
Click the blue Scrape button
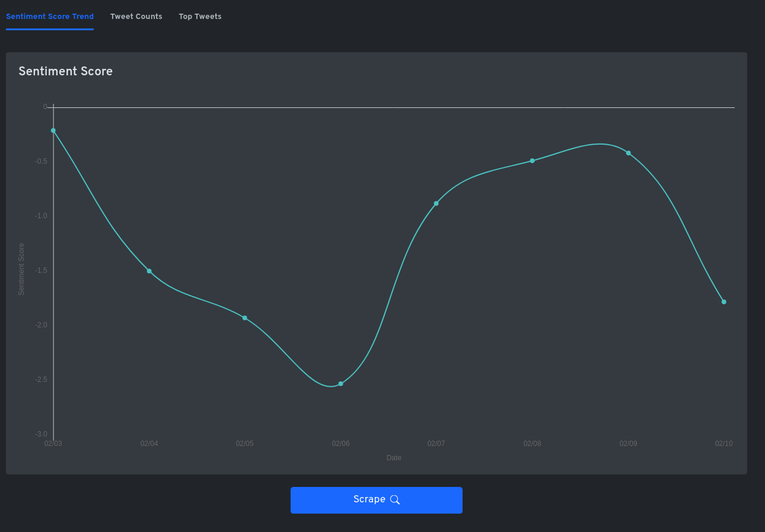pos(377,500)
